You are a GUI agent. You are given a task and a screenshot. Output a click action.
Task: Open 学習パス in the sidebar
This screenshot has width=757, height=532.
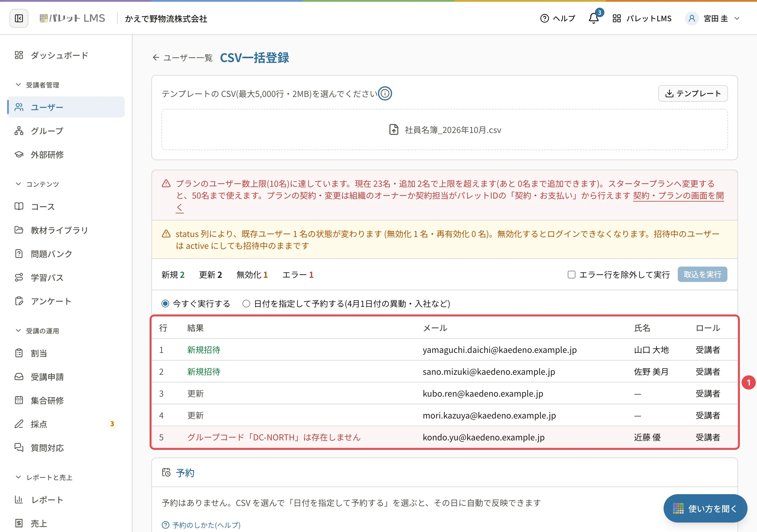66,278
